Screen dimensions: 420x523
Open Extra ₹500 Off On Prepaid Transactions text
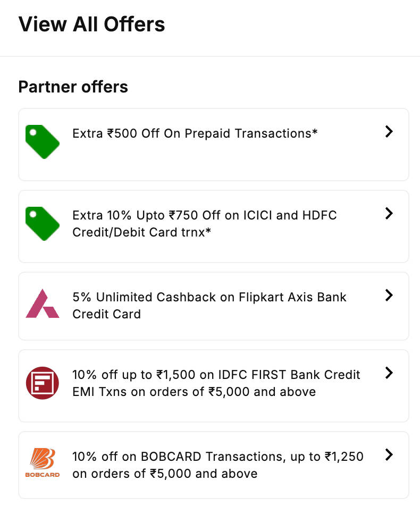[x=195, y=133]
